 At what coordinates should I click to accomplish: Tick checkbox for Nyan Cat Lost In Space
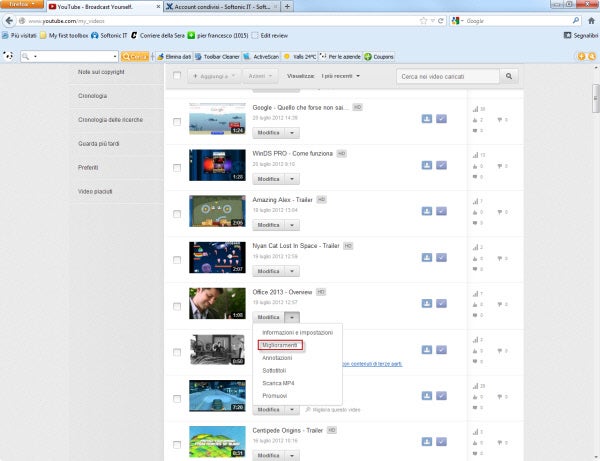pyautogui.click(x=177, y=260)
